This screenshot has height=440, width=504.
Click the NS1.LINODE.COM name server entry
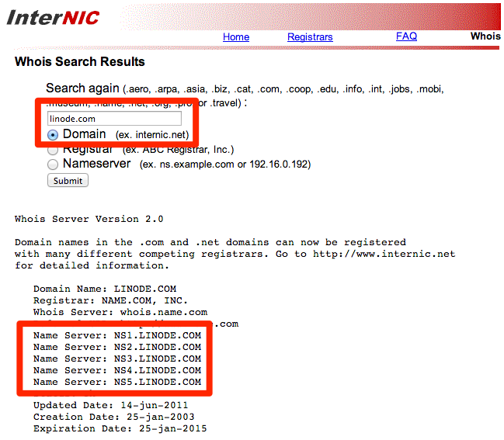coord(160,335)
